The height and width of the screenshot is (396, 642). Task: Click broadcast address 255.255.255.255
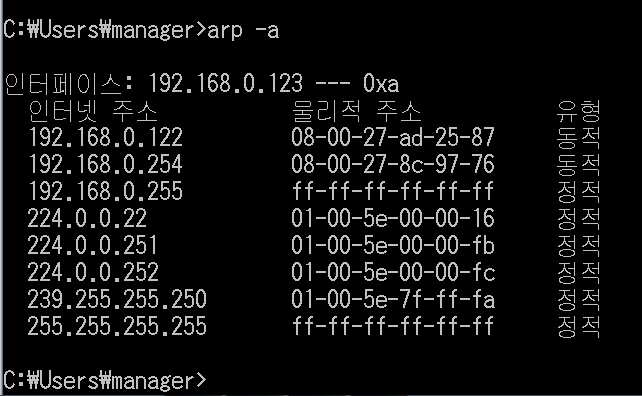coord(117,326)
